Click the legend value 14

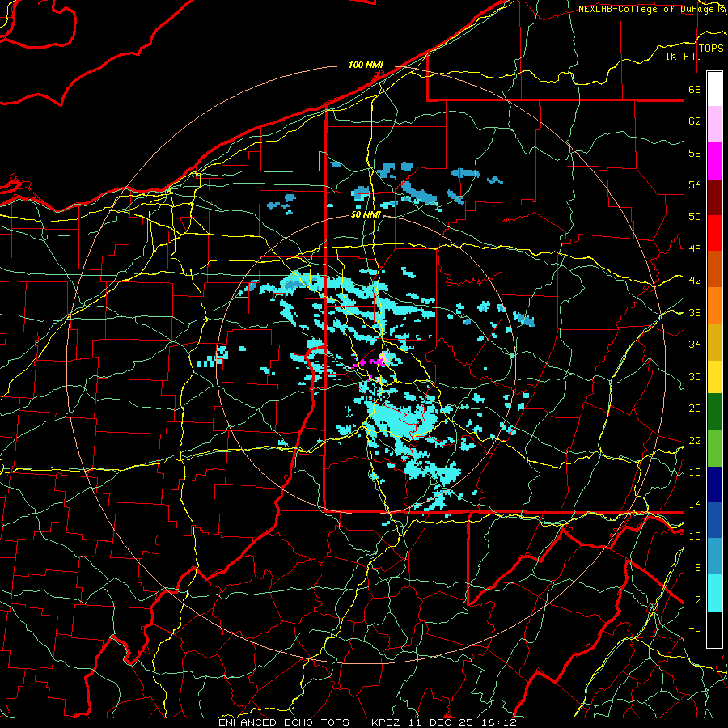695,504
